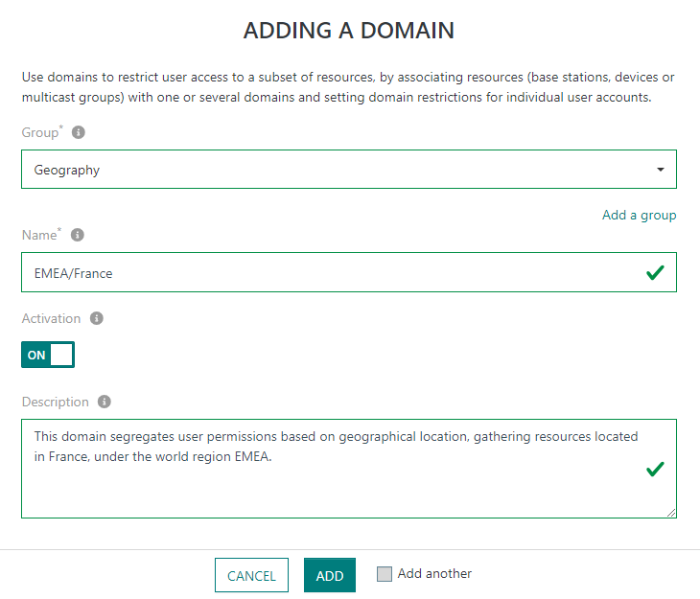This screenshot has height=599, width=700.
Task: Click the Activation field label
Action: [52, 318]
